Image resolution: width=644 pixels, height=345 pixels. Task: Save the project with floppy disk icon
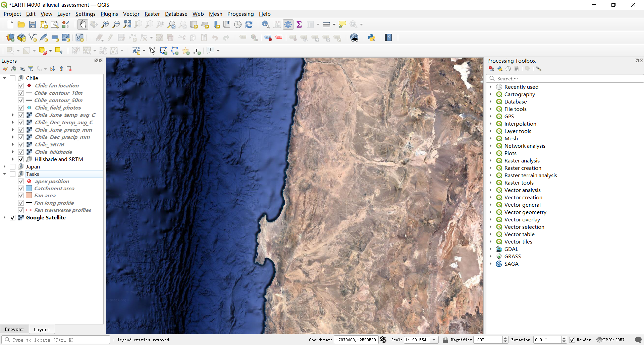[x=33, y=24]
